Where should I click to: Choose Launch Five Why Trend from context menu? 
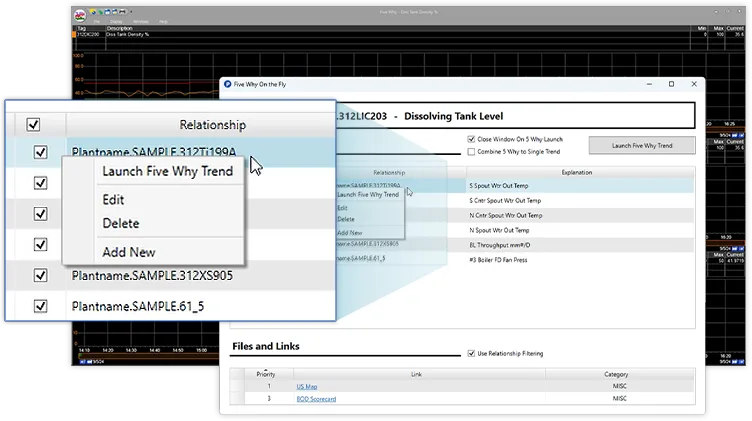click(x=167, y=171)
